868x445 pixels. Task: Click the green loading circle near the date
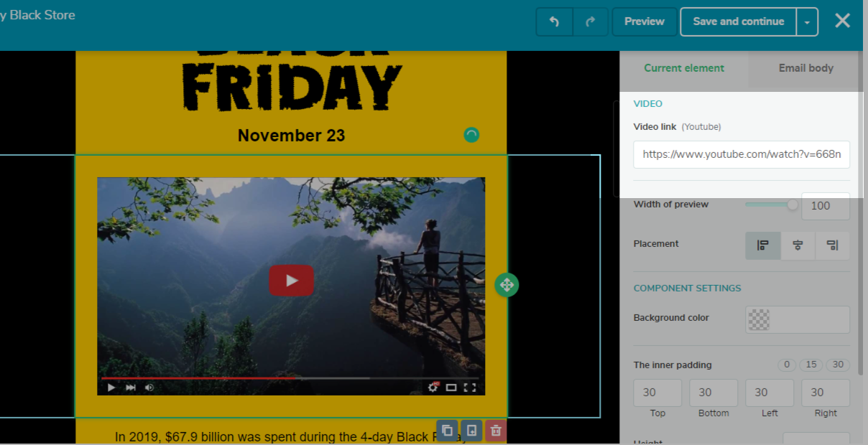(x=471, y=135)
